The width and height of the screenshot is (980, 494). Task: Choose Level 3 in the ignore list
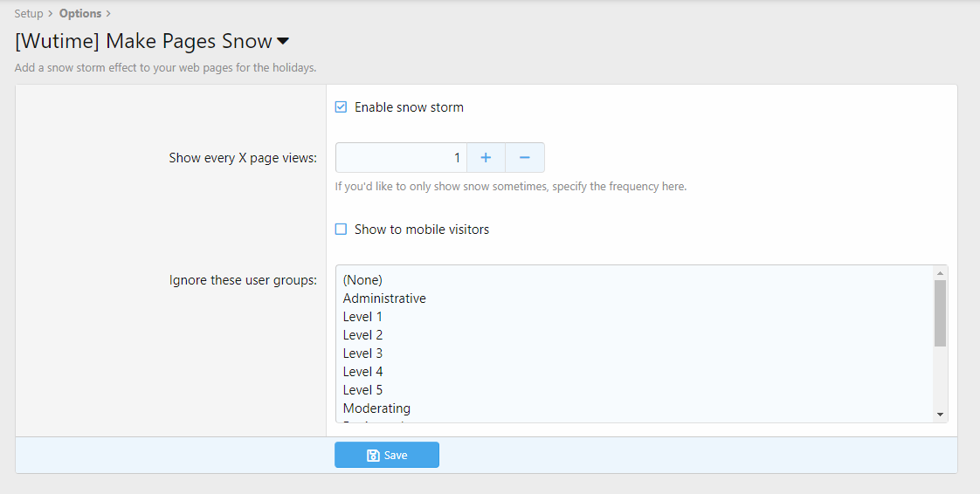point(362,353)
